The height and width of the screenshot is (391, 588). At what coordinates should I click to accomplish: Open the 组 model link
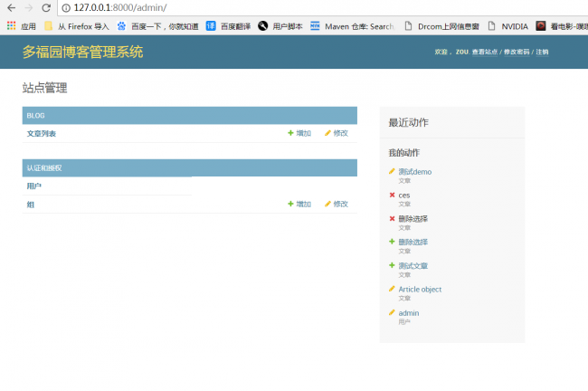(x=31, y=205)
